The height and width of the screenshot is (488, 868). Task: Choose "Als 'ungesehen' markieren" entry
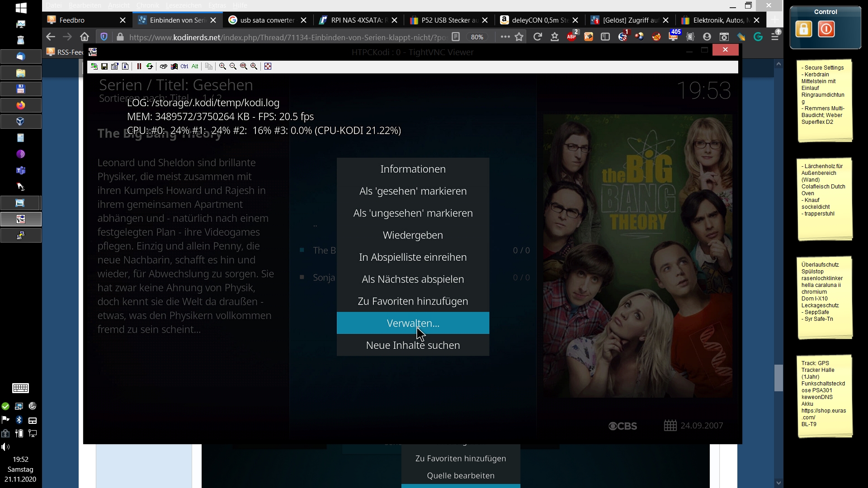pyautogui.click(x=413, y=213)
